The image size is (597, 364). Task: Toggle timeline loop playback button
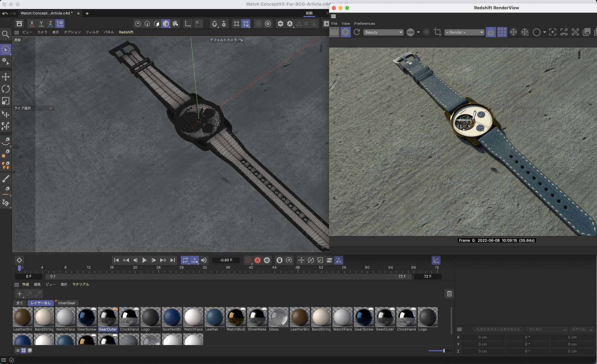185,260
